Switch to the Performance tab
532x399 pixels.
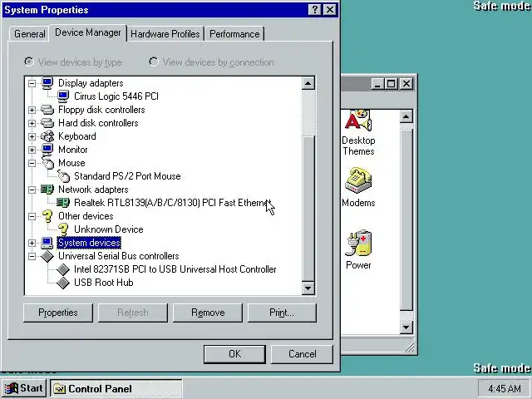[234, 34]
